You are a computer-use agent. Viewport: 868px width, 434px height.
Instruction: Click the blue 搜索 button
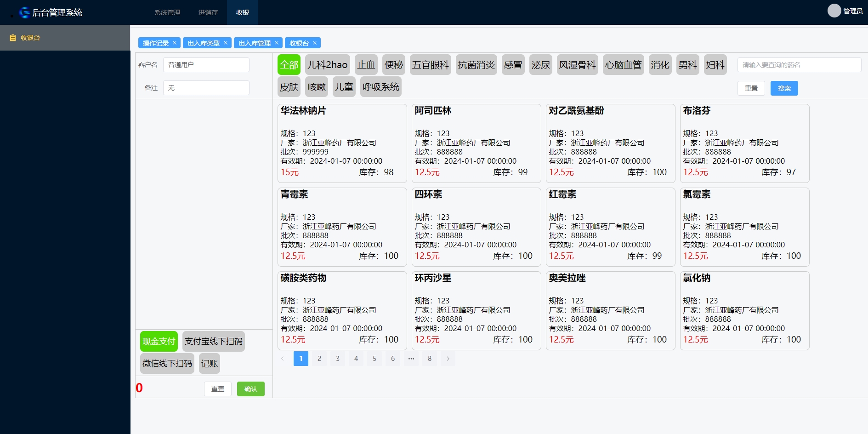click(x=784, y=88)
